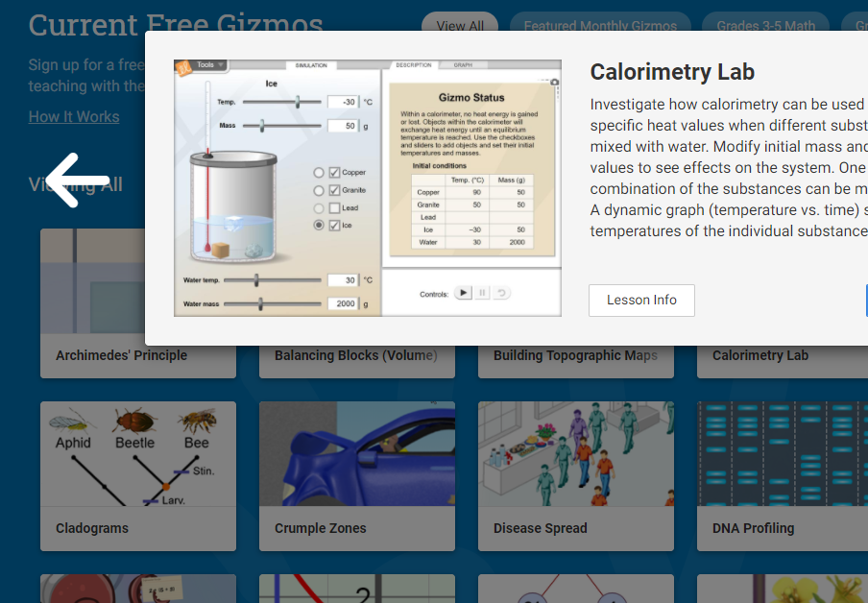The image size is (868, 603).
Task: Click the Ice temperature field showing -30
Action: (x=343, y=102)
